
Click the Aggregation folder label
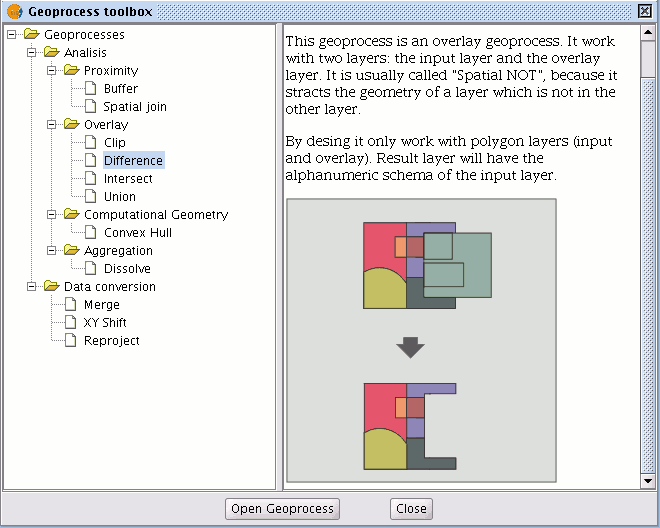[x=118, y=251]
